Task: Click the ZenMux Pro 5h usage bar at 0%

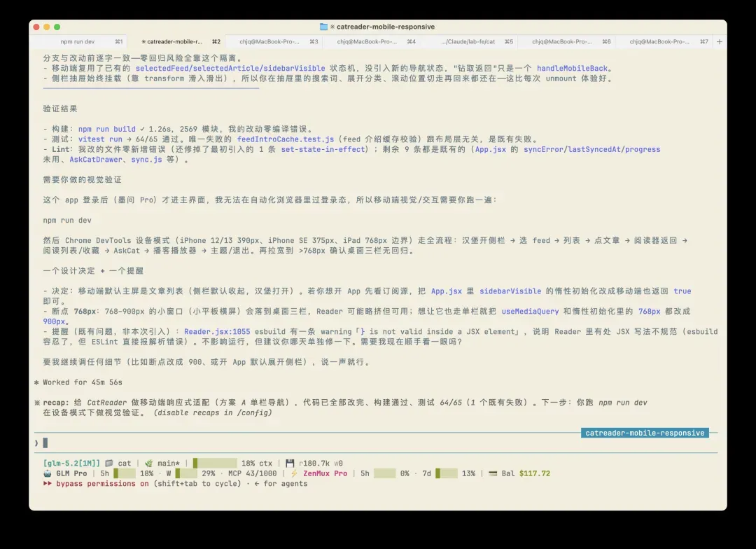Action: point(385,473)
